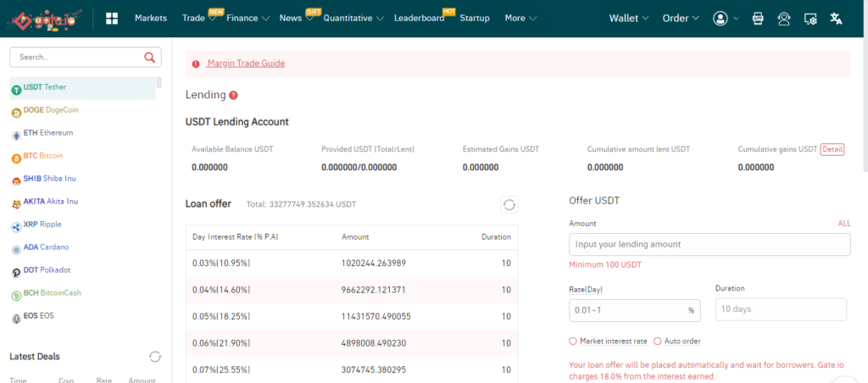Image resolution: width=868 pixels, height=383 pixels.
Task: Click the lending Amount input field
Action: pyautogui.click(x=709, y=244)
